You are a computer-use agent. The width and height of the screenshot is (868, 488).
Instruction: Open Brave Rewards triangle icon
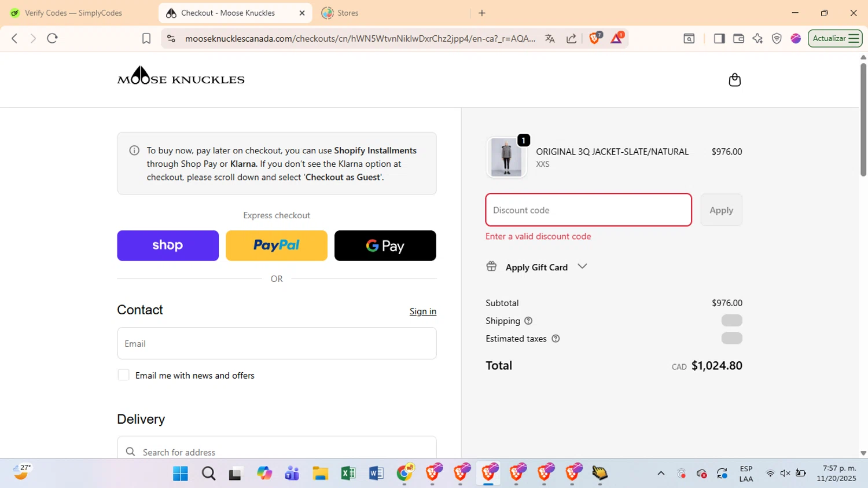[617, 38]
